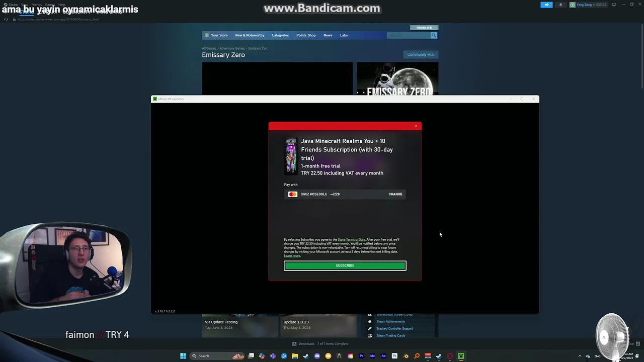This screenshot has height=362, width=644.
Task: Open Blender from the taskbar
Action: click(406, 356)
